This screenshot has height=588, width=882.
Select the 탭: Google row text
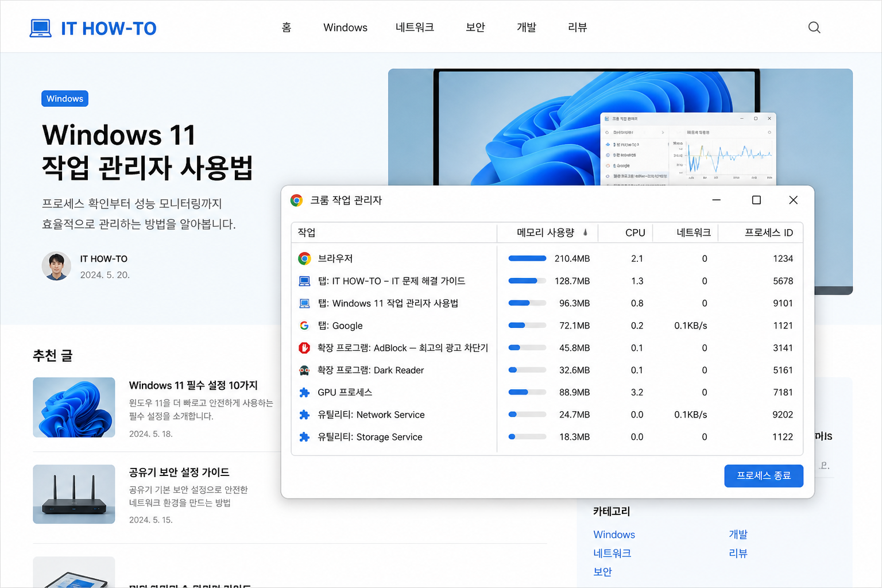coord(340,326)
